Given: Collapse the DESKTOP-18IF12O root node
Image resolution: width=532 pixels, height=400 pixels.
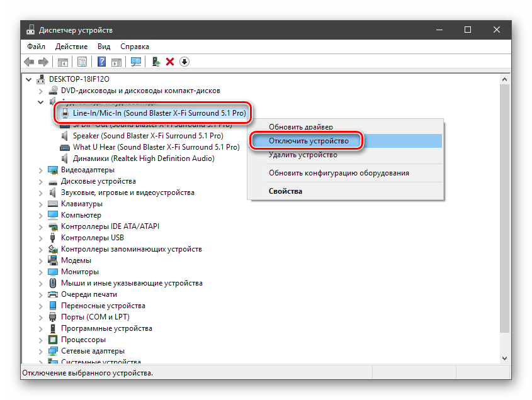Looking at the screenshot, I should coord(28,80).
